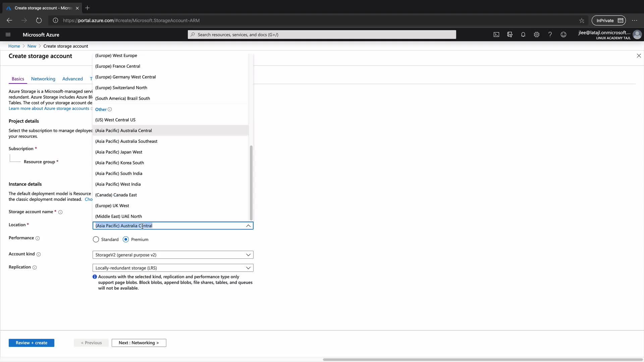This screenshot has height=362, width=644.
Task: Expand the Replication dropdown
Action: [x=173, y=268]
